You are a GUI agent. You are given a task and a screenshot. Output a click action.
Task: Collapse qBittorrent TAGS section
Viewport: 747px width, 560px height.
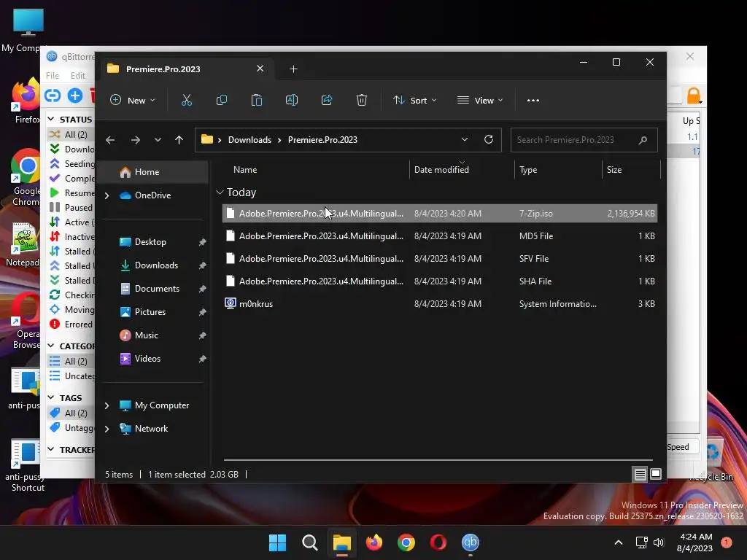51,397
